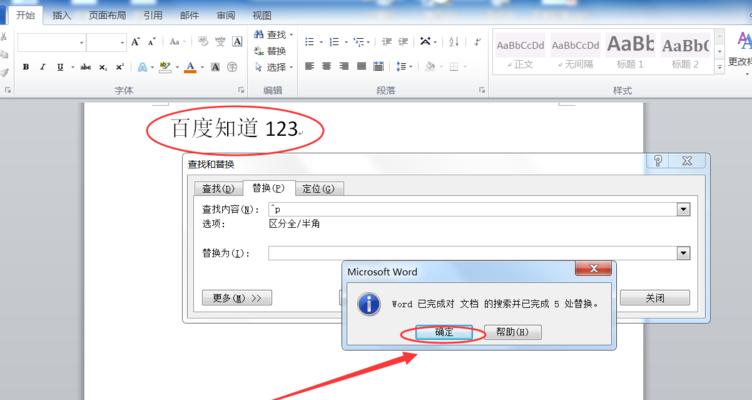Click the ribbon 查找 command
Viewport: 752px width, 400px height.
[x=273, y=35]
